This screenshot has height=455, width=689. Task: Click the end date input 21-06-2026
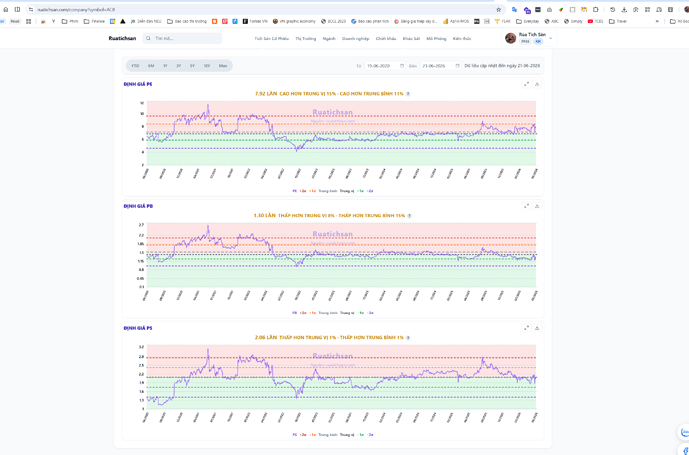(x=440, y=66)
